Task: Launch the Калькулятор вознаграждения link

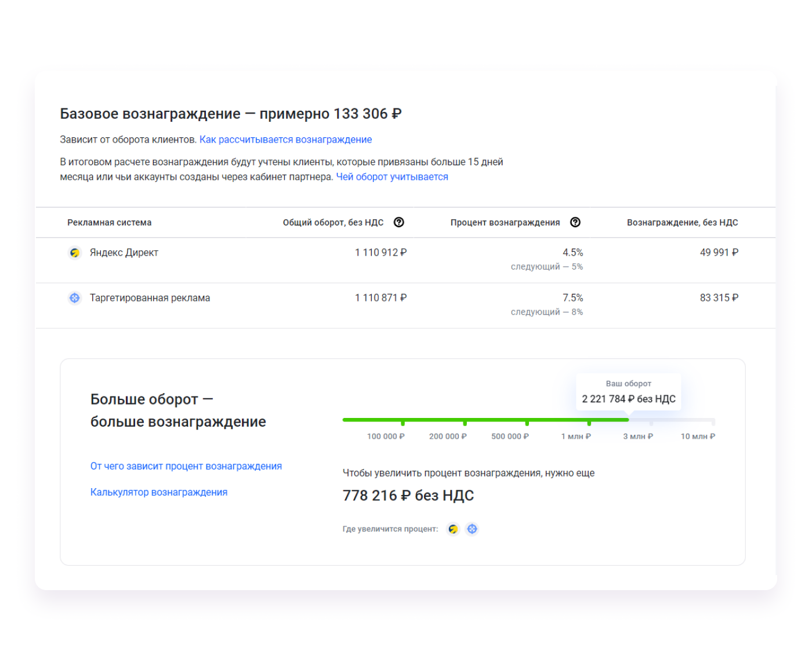Action: (x=158, y=492)
